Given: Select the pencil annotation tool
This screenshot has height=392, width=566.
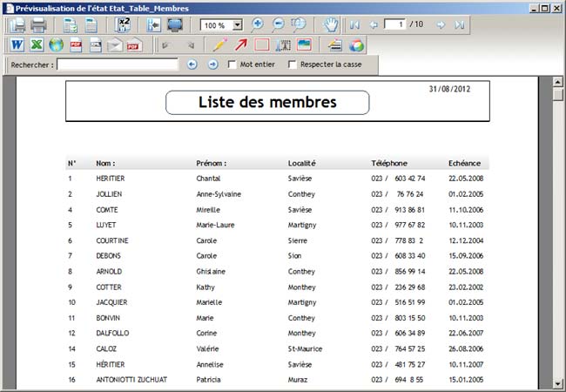Looking at the screenshot, I should pos(220,44).
